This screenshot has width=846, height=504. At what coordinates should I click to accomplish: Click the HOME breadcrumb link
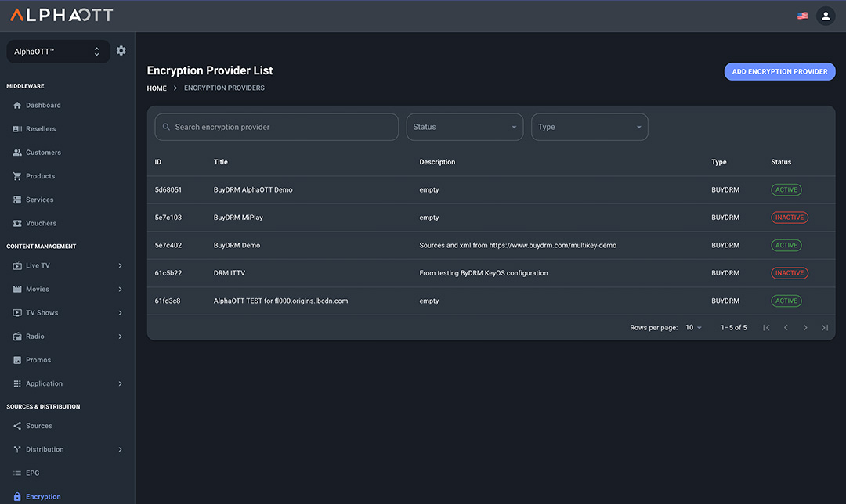coord(157,88)
